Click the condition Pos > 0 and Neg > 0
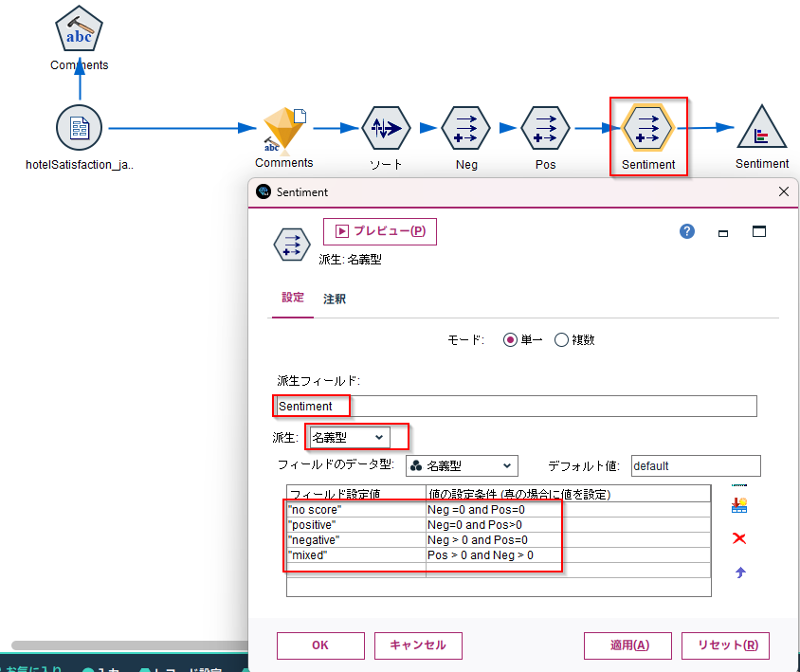 pos(569,555)
